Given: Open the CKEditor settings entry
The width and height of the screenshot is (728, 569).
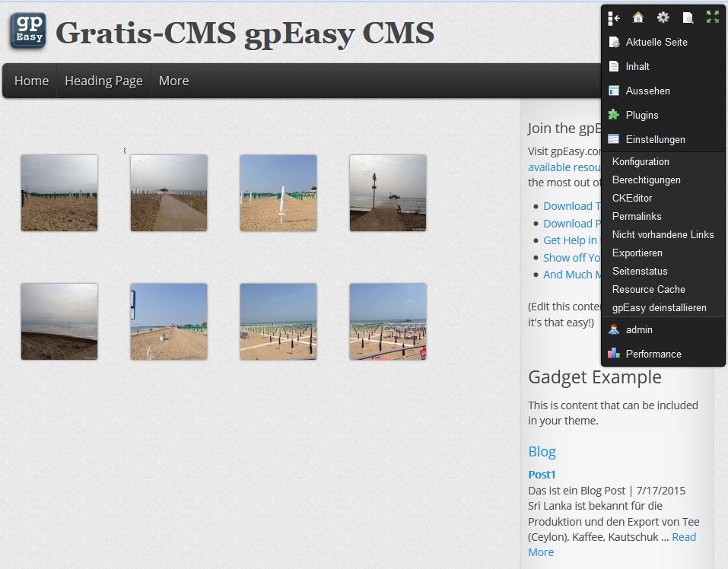Looking at the screenshot, I should (x=632, y=199).
